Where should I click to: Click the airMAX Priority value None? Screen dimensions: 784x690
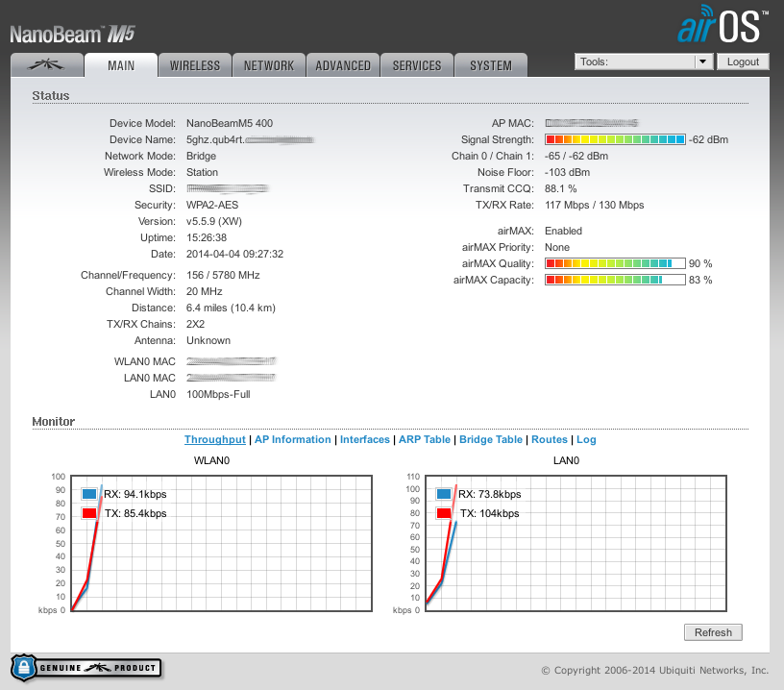pos(557,247)
